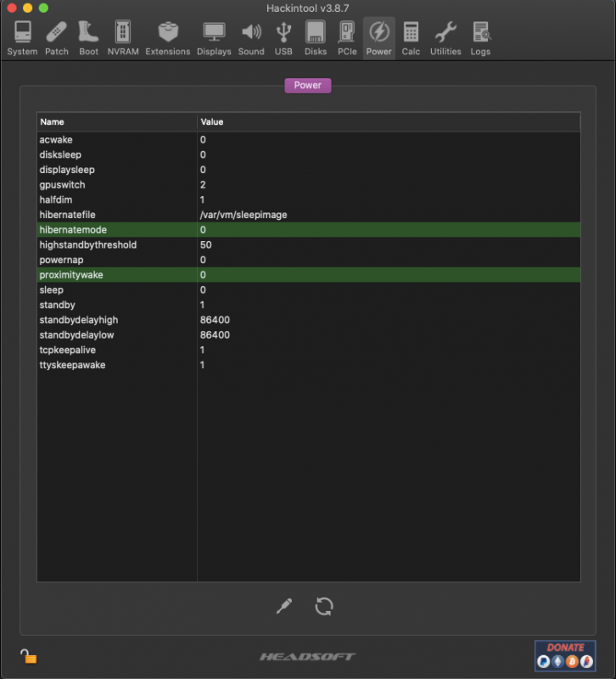Click the Name column header
This screenshot has width=616, height=679.
(117, 122)
